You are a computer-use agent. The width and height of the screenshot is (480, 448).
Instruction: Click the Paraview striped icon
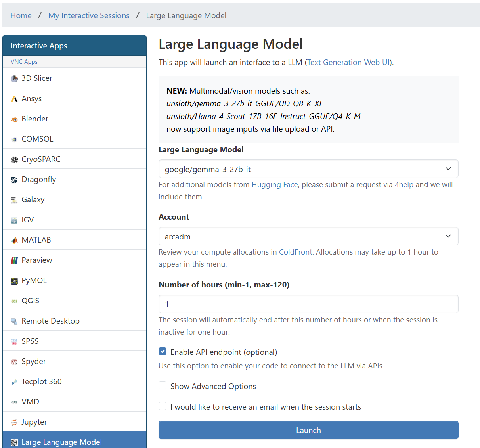(14, 260)
